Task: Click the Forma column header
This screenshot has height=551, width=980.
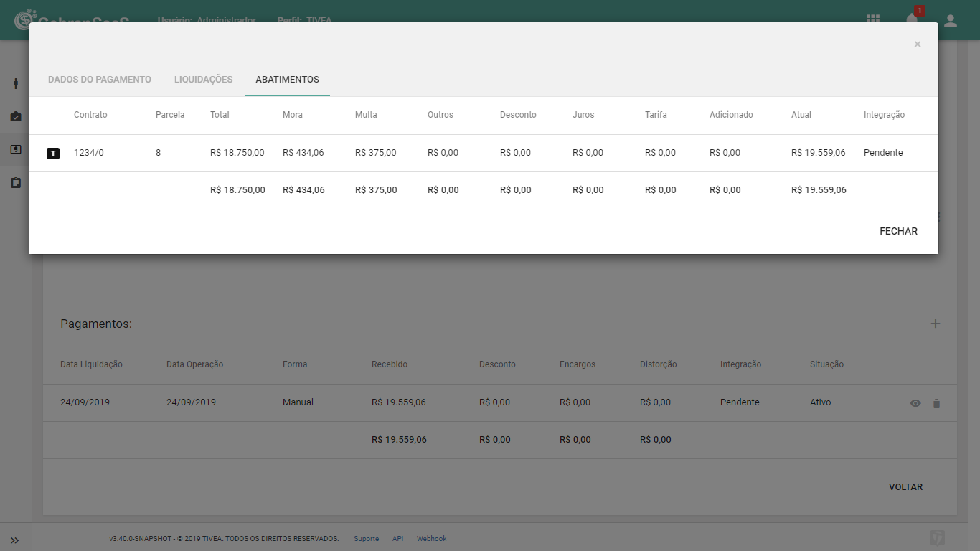Action: click(x=295, y=364)
